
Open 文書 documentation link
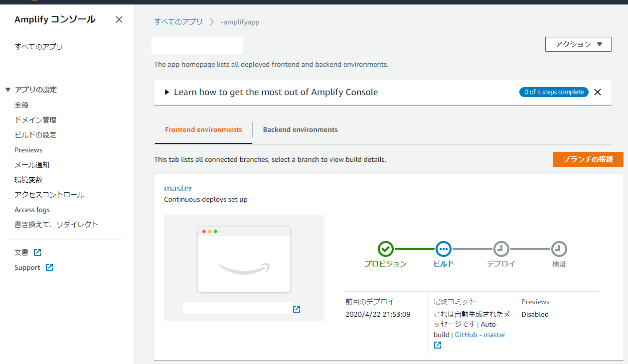(x=21, y=252)
